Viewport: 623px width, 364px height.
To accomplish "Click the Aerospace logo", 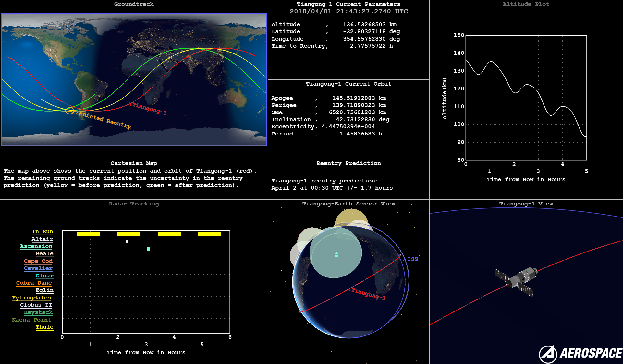I will pos(580,353).
